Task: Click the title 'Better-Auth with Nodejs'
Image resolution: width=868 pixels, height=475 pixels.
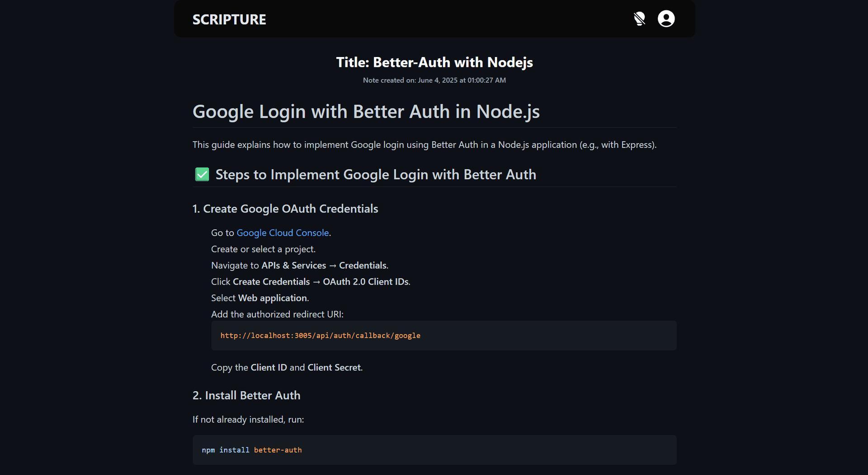Action: (434, 62)
